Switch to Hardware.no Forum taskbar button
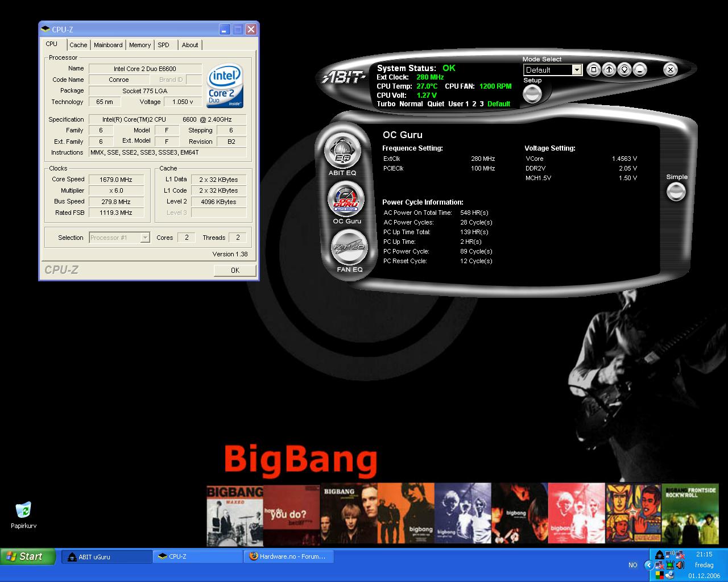The image size is (728, 582). [288, 557]
